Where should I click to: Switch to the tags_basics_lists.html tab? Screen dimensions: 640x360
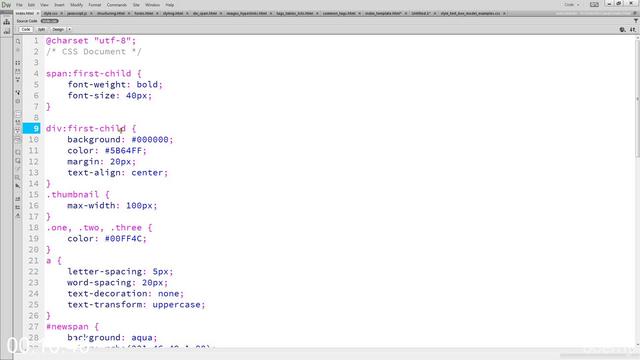click(295, 13)
